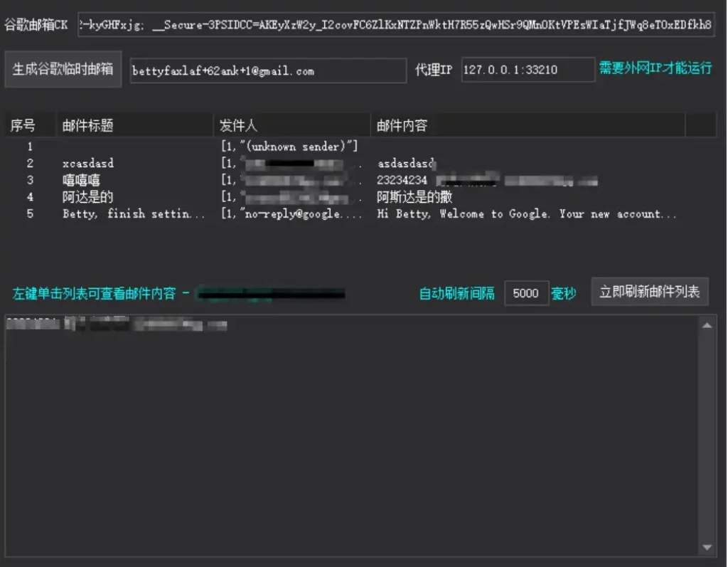
Task: Sort by the 邮件内容 column header
Action: [528, 125]
